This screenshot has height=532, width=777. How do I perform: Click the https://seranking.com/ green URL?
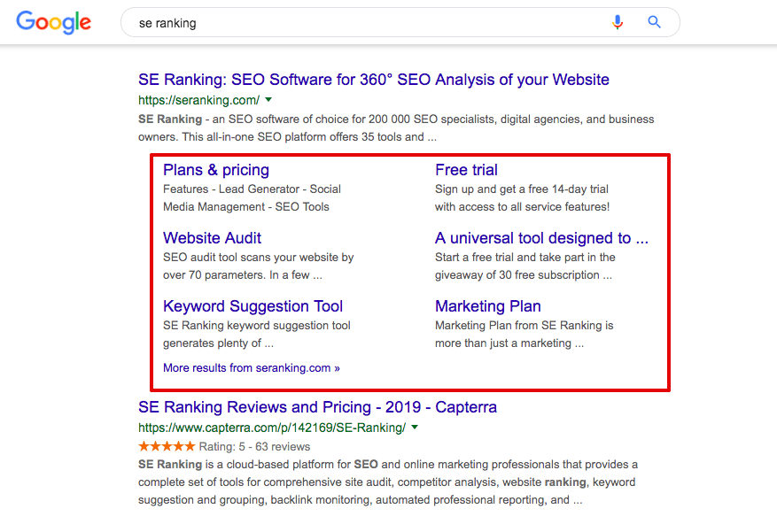point(198,100)
